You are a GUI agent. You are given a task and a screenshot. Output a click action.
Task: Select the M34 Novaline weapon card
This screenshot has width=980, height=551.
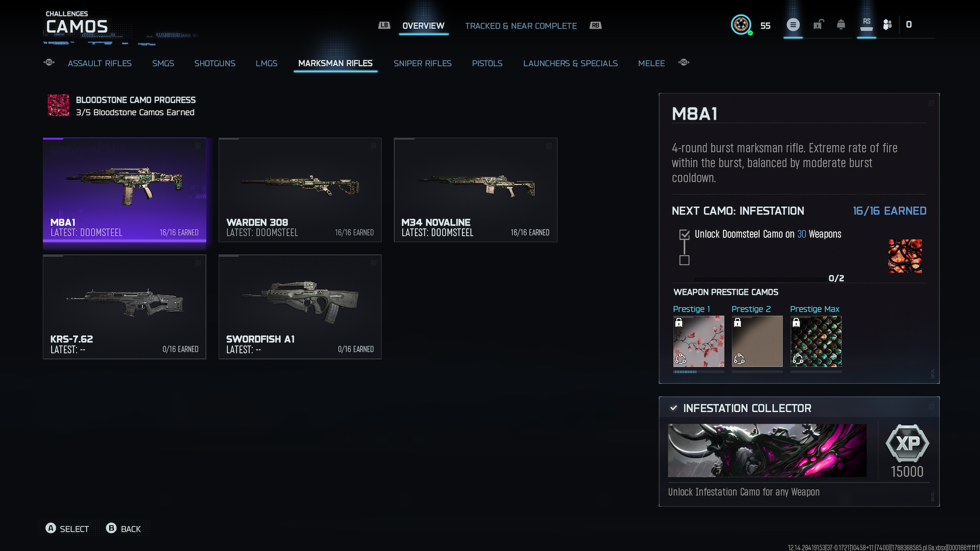[x=476, y=190]
